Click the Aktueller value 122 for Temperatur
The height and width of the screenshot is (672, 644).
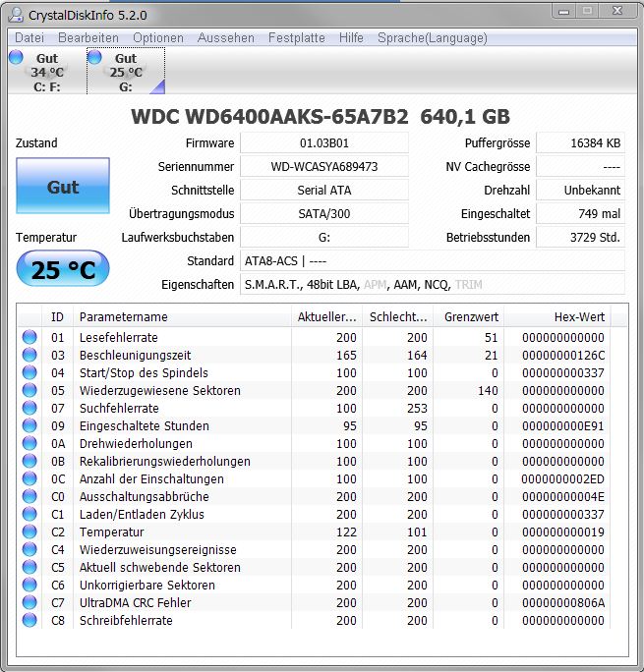346,532
